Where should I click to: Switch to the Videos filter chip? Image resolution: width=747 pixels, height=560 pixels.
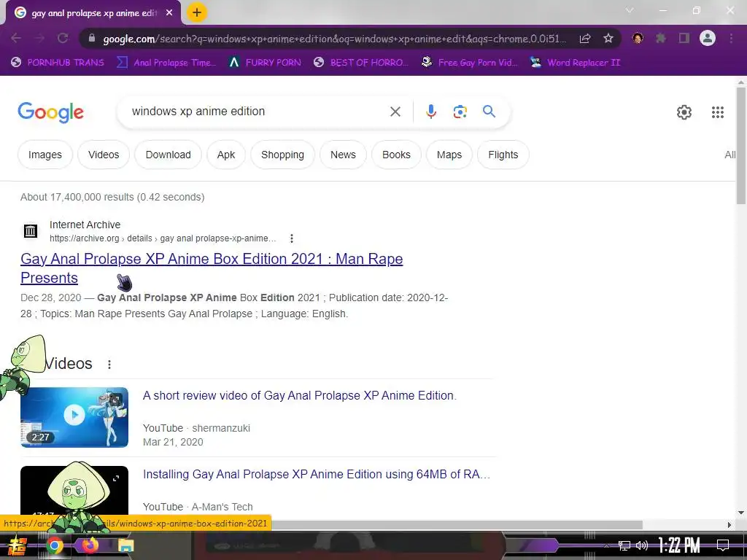pyautogui.click(x=104, y=155)
